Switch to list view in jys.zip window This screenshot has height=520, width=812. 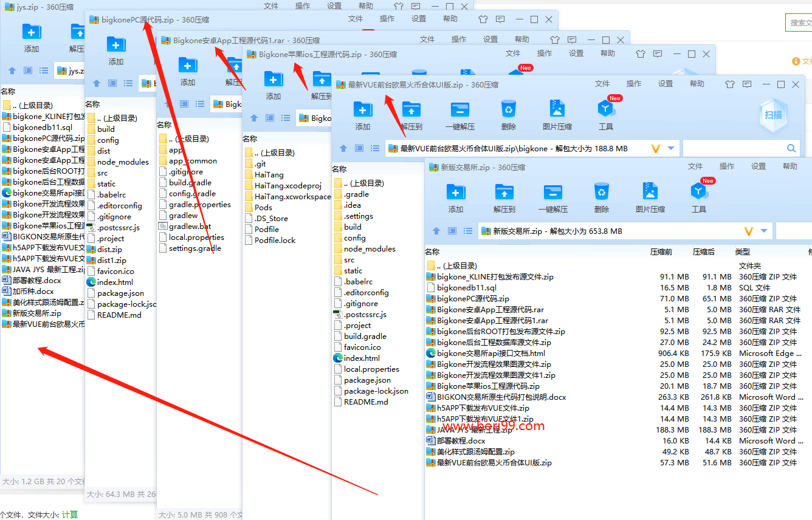pyautogui.click(x=44, y=70)
